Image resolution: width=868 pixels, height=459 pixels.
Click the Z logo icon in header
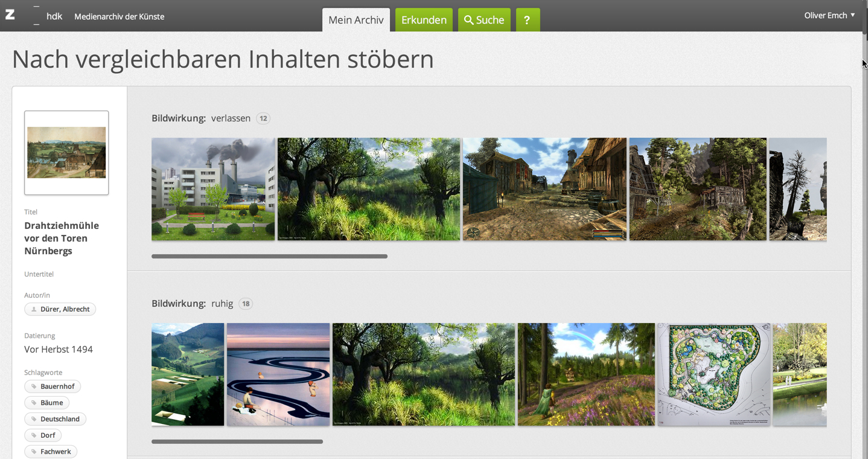[x=10, y=15]
